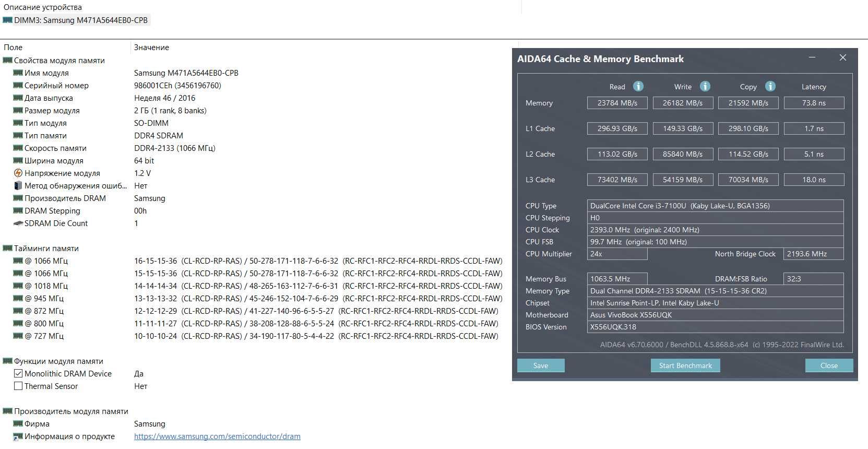This screenshot has width=868, height=449.
Task: Click the icon for Тайминги памяти section
Action: pyautogui.click(x=7, y=249)
